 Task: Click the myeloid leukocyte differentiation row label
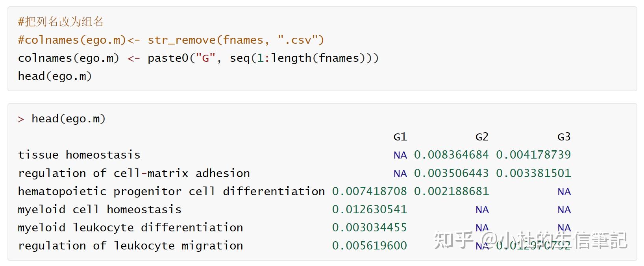tap(130, 227)
